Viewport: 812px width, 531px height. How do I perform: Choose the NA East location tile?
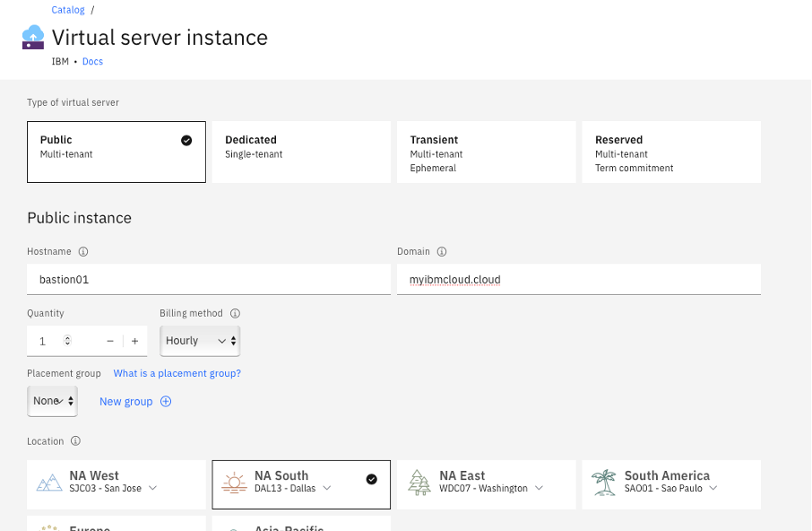(487, 484)
